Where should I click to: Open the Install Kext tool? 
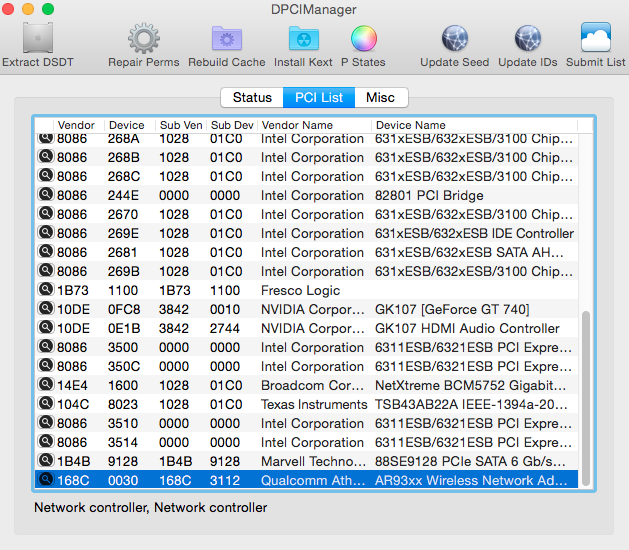pos(304,39)
